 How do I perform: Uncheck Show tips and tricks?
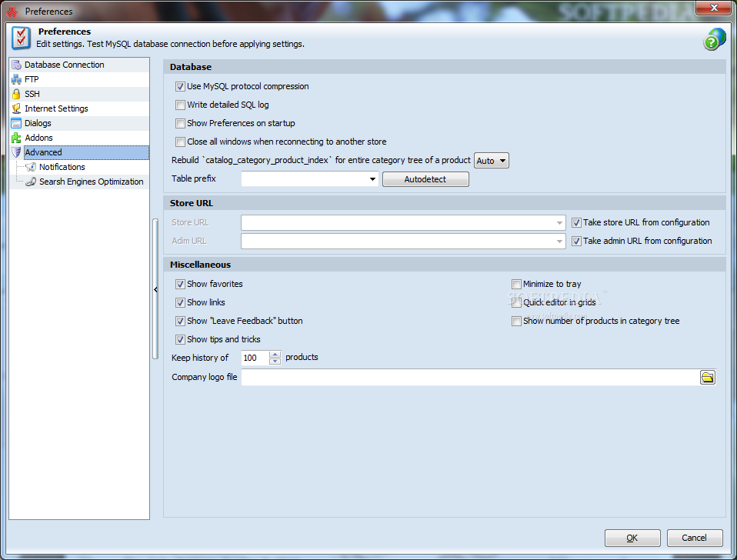click(x=180, y=339)
